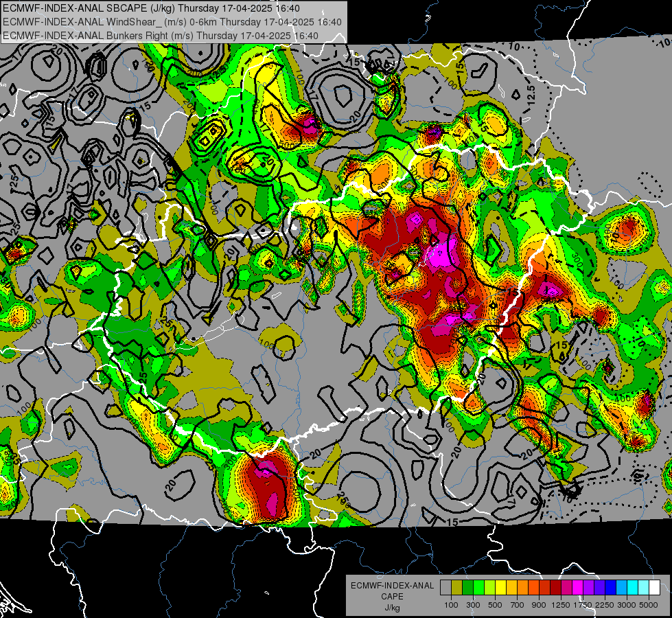Select the dark green legend swatch

pos(467,587)
